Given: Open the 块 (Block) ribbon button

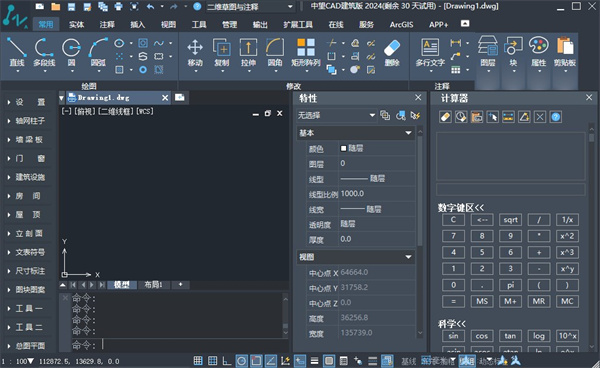Looking at the screenshot, I should [513, 52].
